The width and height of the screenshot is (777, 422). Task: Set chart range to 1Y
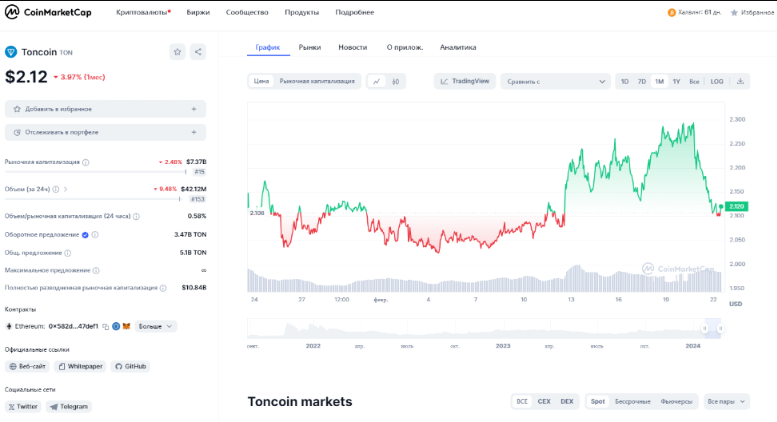click(x=676, y=81)
